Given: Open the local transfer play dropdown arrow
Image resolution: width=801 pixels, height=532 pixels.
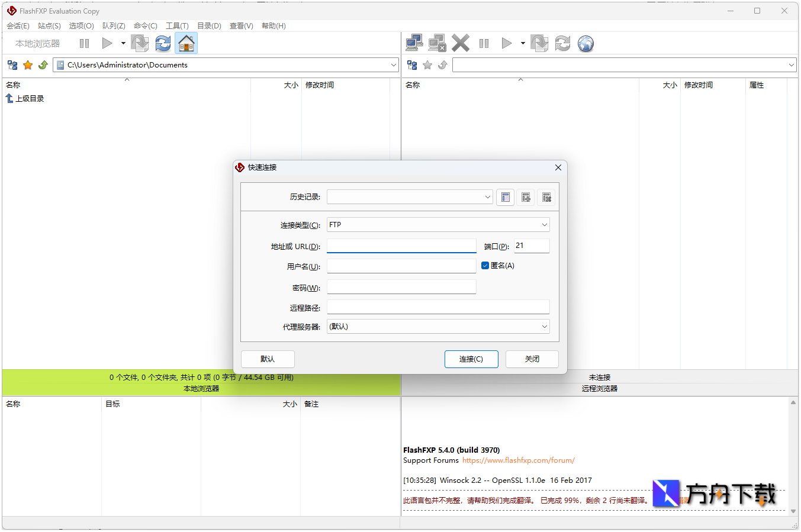Looking at the screenshot, I should [123, 43].
